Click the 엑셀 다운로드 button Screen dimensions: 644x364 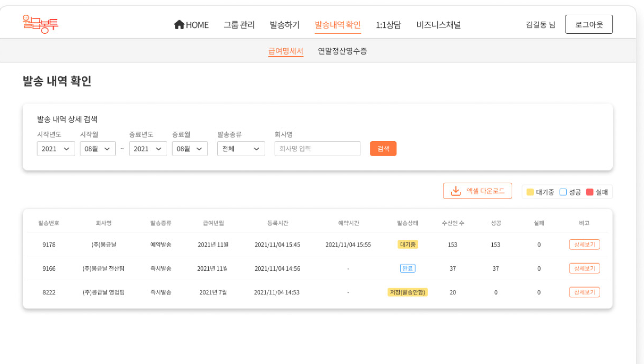pos(477,191)
